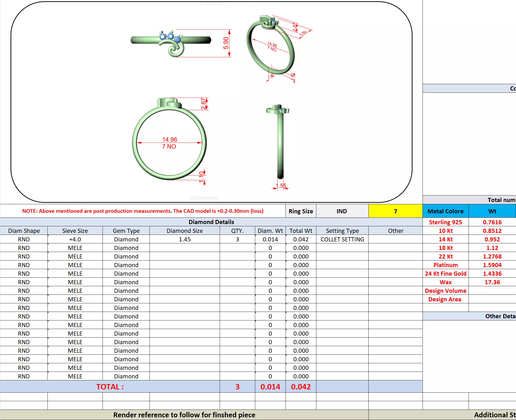Image resolution: width=516 pixels, height=420 pixels.
Task: Click the Diamond Details header row
Action: [x=211, y=222]
